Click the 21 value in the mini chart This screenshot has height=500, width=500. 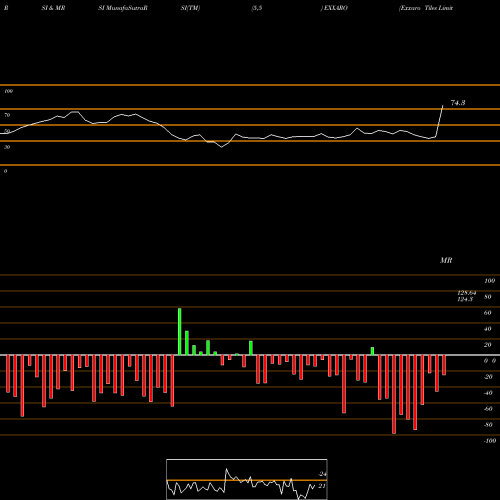click(322, 486)
